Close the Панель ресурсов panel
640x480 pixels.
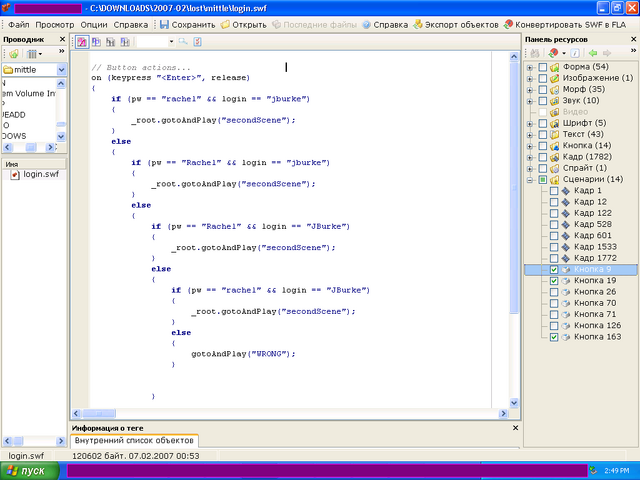tap(633, 39)
